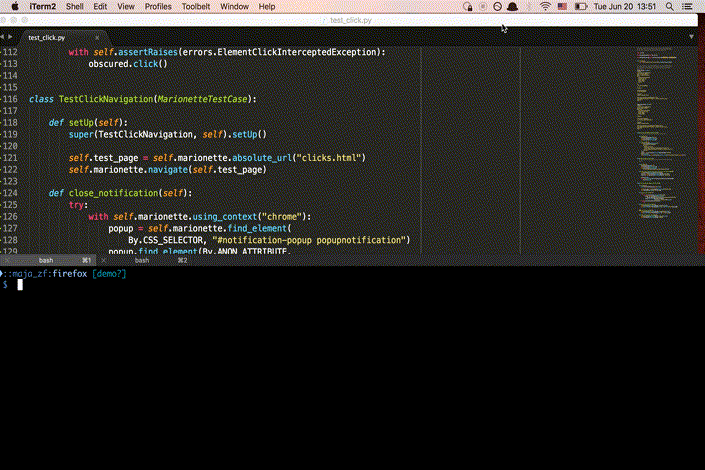This screenshot has width=705, height=470.
Task: Open the Bluetooth status menu
Action: pos(529,6)
